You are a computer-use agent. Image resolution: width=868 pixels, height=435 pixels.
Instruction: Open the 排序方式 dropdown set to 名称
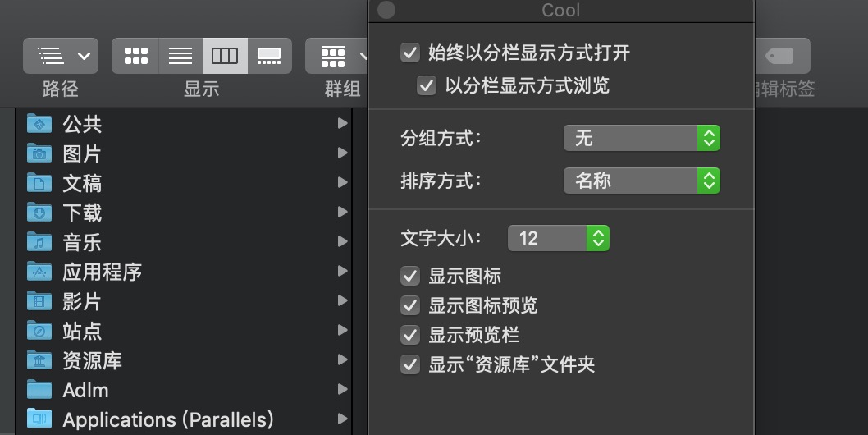642,181
